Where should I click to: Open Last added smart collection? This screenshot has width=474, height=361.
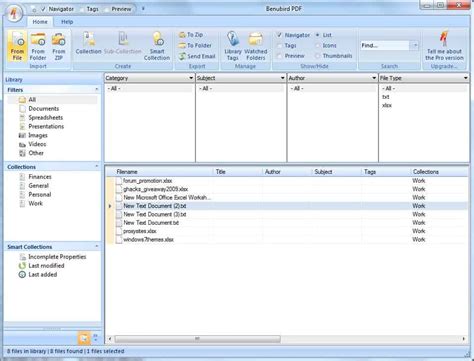point(38,275)
